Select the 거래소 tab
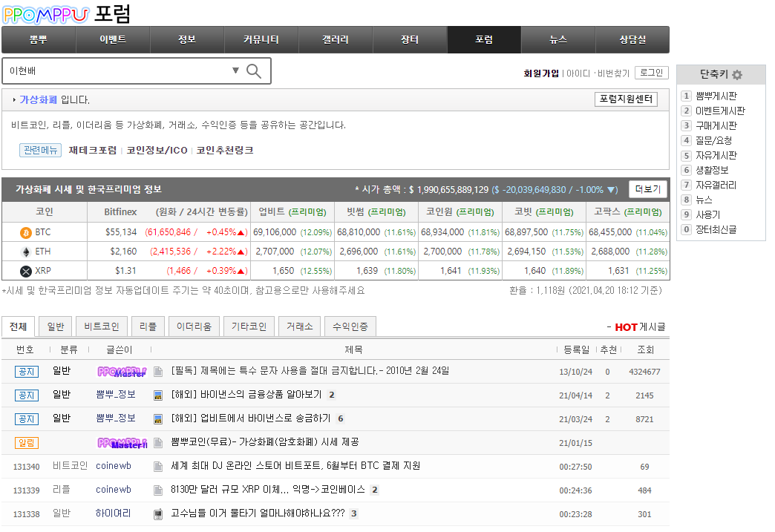The height and width of the screenshot is (532, 775). [299, 326]
